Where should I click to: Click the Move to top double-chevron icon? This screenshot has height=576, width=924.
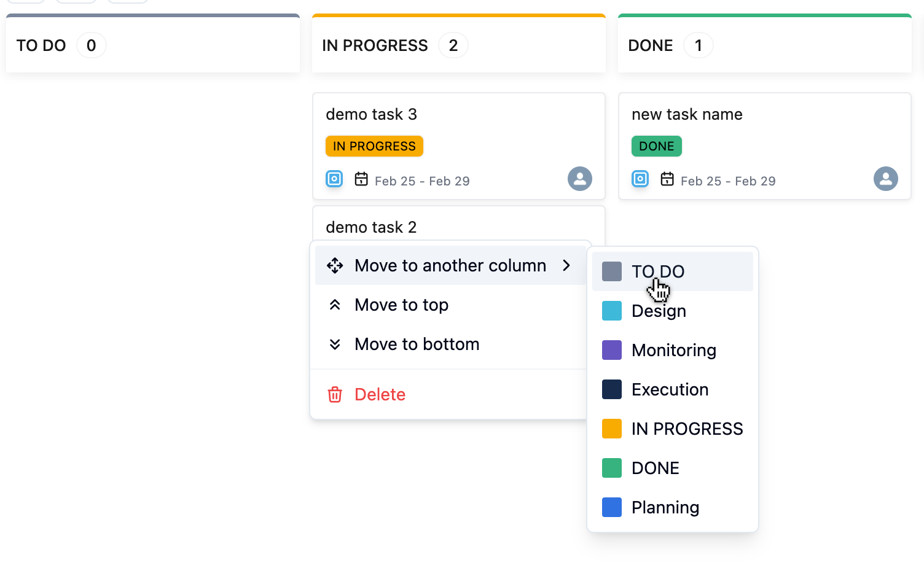(335, 305)
